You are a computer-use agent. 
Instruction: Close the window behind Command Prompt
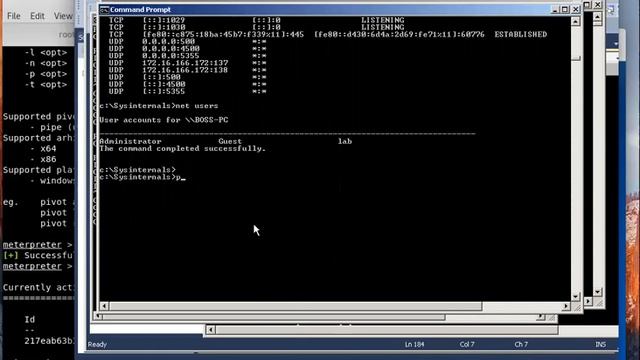[x=598, y=4]
